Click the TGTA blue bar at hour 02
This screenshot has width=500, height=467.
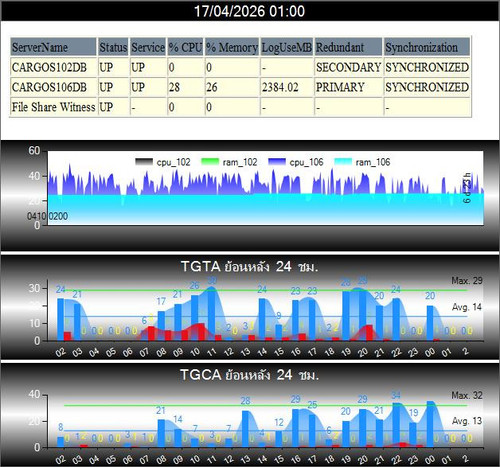(x=61, y=319)
